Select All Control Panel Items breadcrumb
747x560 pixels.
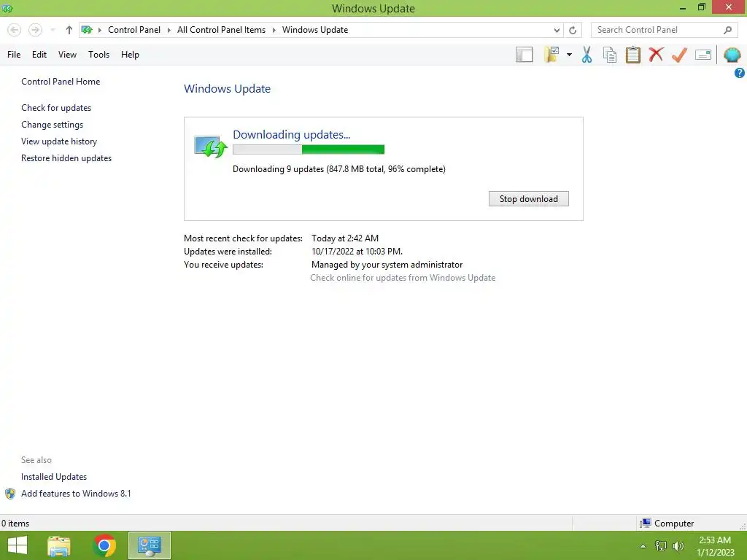221,30
